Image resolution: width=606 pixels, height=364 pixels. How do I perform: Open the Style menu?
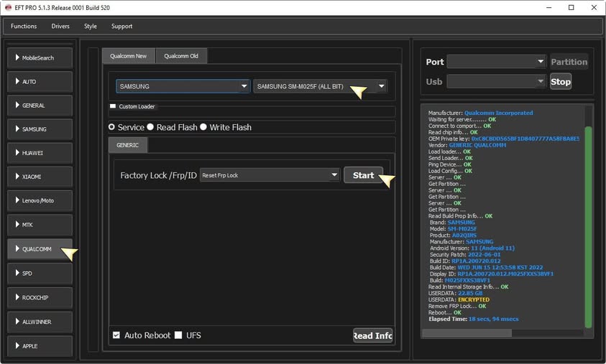pyautogui.click(x=91, y=27)
